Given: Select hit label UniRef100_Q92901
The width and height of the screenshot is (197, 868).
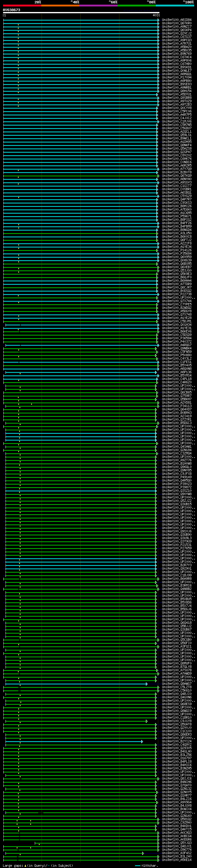Looking at the screenshot, I should pyautogui.click(x=177, y=569).
